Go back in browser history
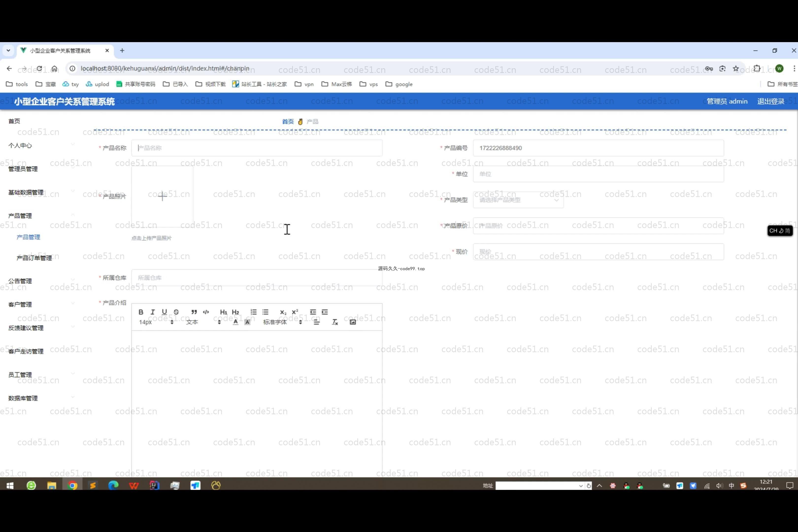The image size is (798, 532). coord(9,68)
